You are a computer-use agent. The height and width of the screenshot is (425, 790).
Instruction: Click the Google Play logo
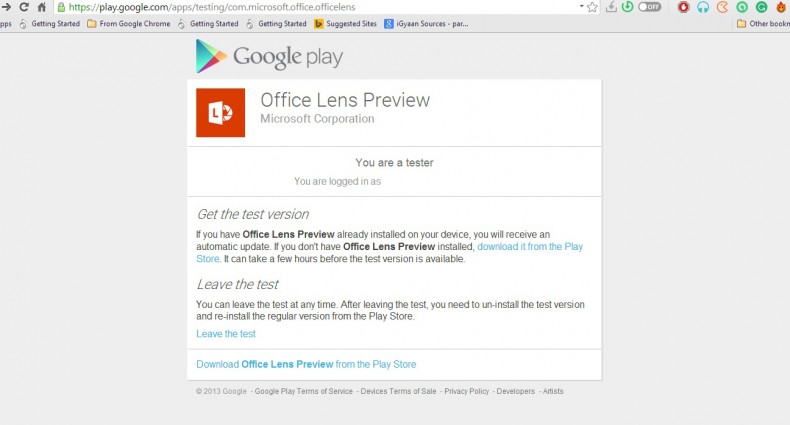click(269, 56)
